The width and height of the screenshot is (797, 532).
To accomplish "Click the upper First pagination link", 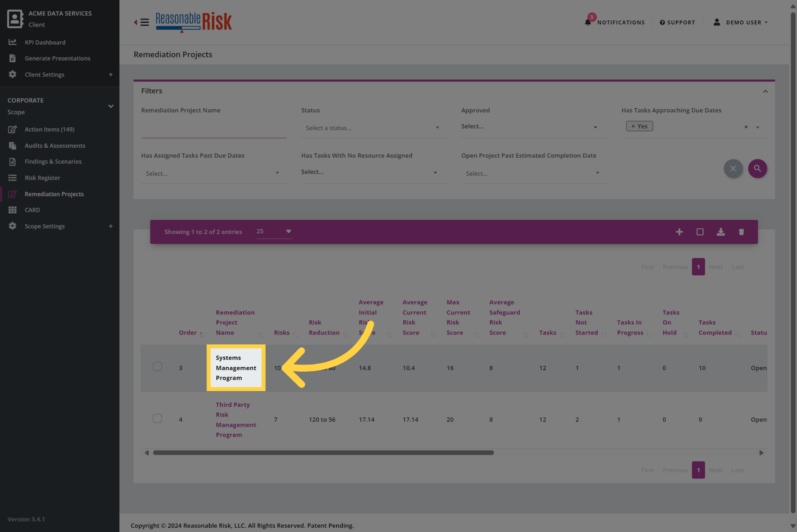I will 647,267.
